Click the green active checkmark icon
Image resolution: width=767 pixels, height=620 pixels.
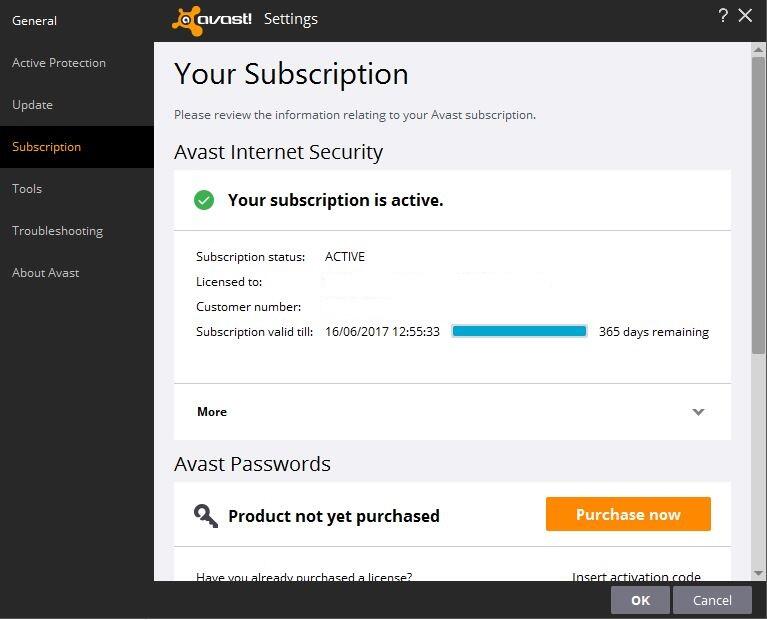click(204, 200)
